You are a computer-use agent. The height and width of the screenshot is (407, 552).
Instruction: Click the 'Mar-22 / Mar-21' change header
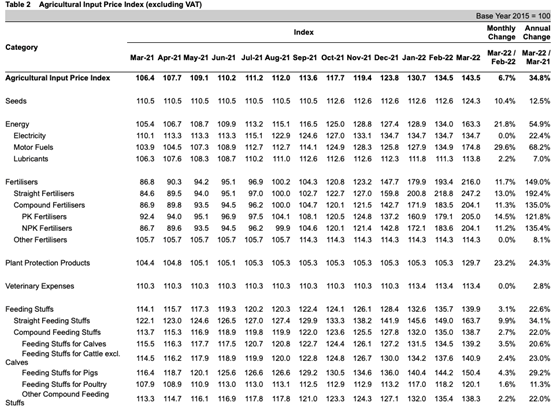[x=536, y=57]
